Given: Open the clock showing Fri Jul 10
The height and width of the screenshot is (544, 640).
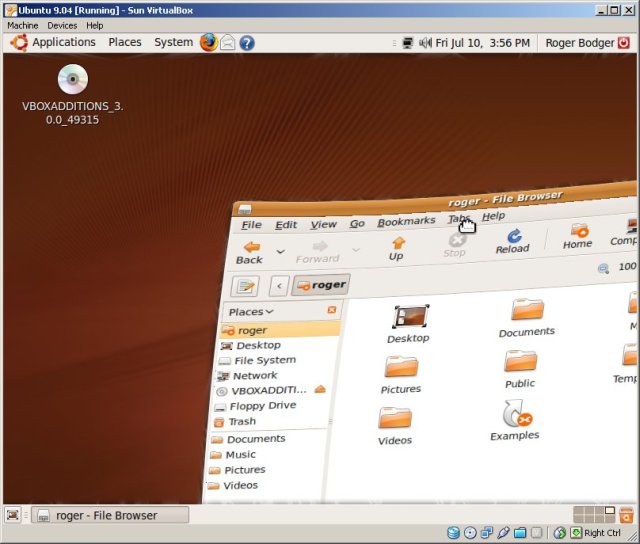Looking at the screenshot, I should pyautogui.click(x=482, y=43).
